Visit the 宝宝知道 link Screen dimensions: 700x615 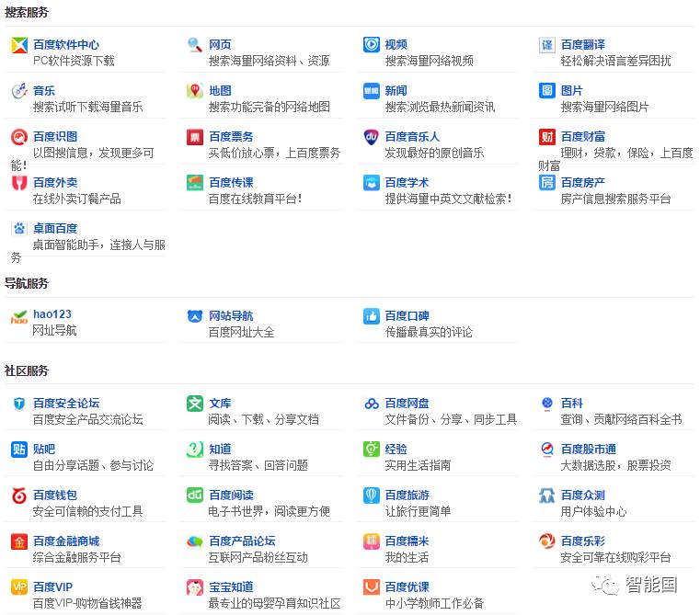(x=231, y=587)
